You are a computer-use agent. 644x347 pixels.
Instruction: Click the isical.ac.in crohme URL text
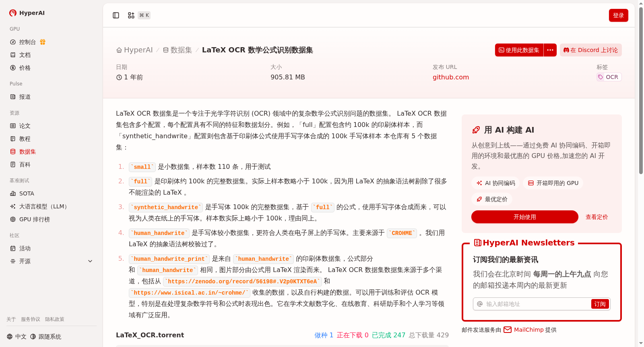pos(189,293)
